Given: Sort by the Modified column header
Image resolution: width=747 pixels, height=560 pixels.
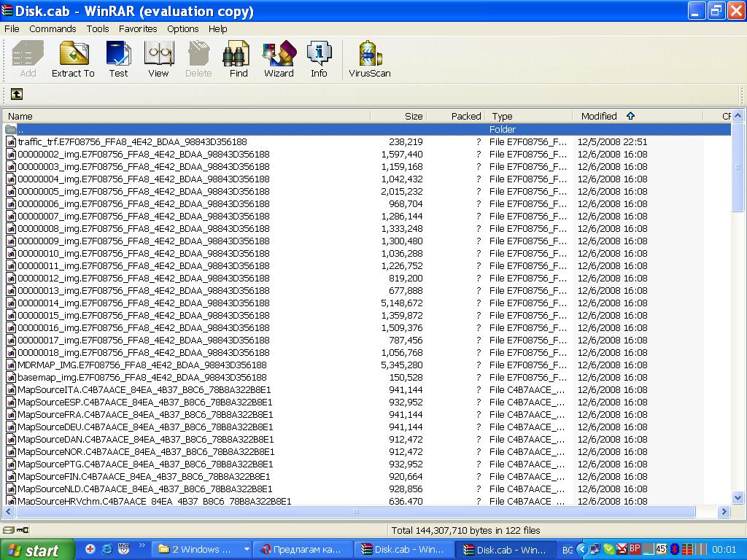Looking at the screenshot, I should pos(599,116).
